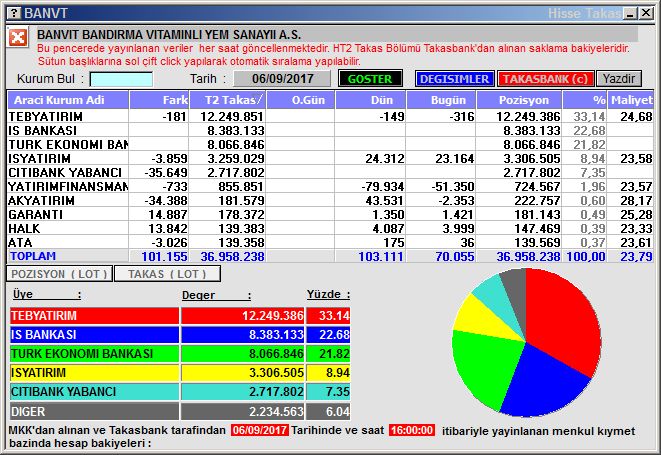Click the GOSTER button
661x455 pixels.
click(370, 79)
